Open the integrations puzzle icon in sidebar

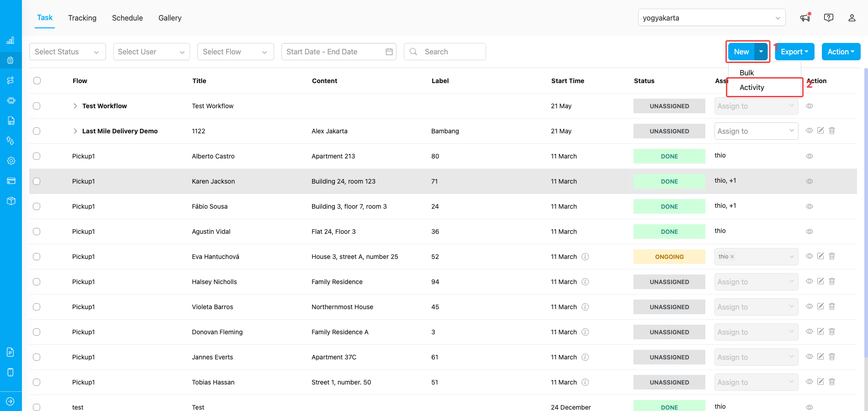[x=11, y=100]
